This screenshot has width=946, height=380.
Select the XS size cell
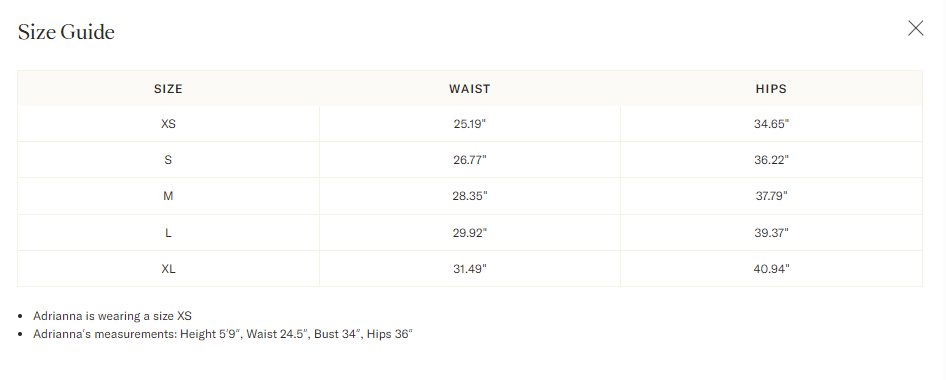[x=168, y=124]
